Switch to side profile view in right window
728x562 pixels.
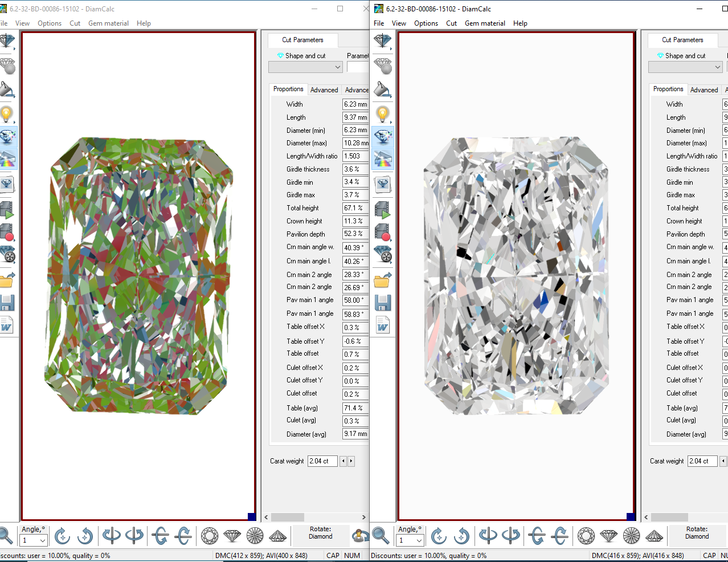pyautogui.click(x=609, y=536)
